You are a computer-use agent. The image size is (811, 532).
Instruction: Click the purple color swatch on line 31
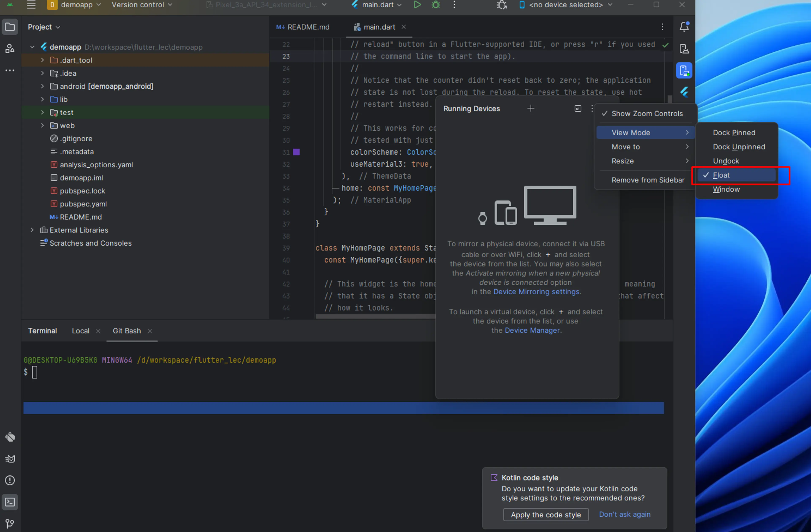pos(297,152)
